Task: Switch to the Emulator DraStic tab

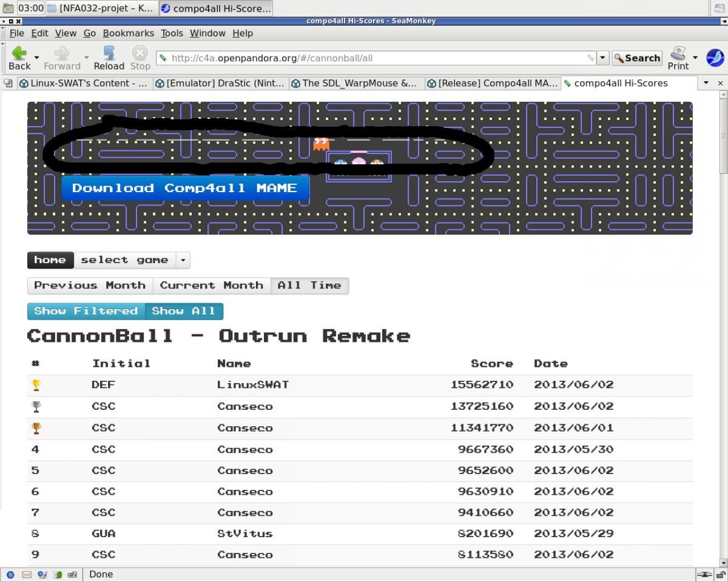Action: tap(221, 83)
